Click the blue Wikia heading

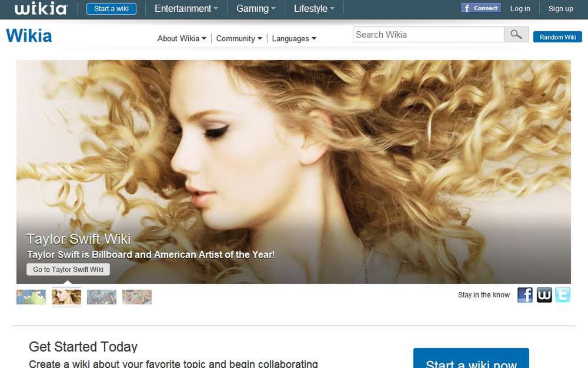point(29,36)
